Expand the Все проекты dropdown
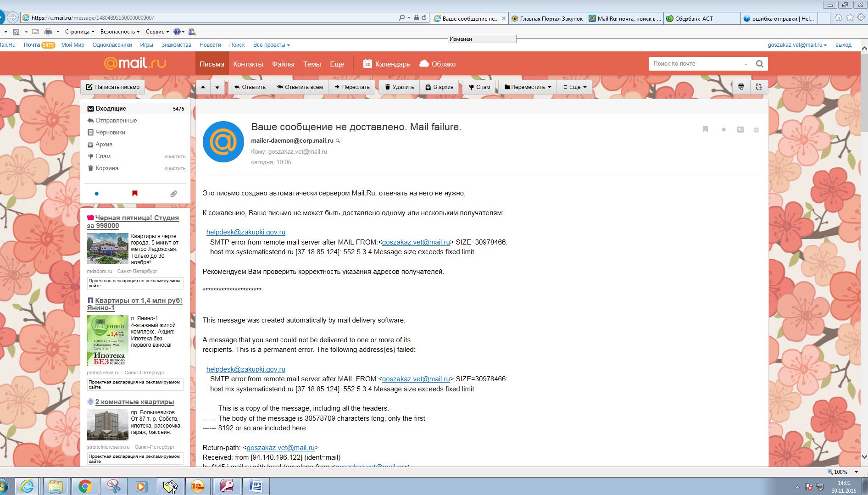868x495 pixels. [x=272, y=45]
